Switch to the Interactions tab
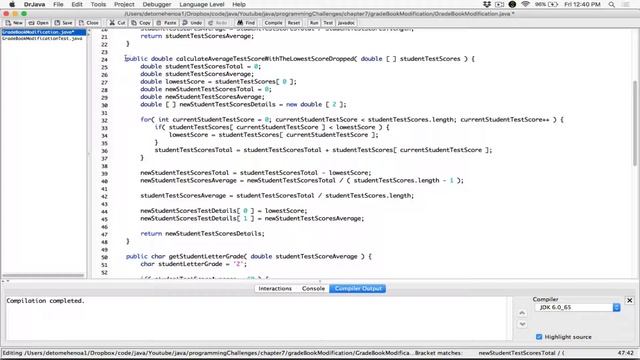 [275, 289]
